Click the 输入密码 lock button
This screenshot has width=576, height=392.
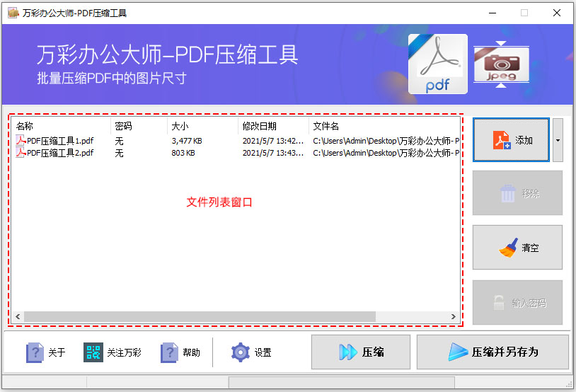517,303
